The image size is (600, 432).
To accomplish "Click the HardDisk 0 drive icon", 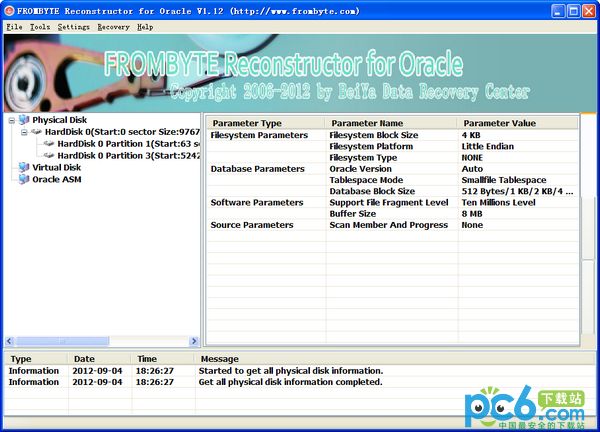I will [36, 132].
